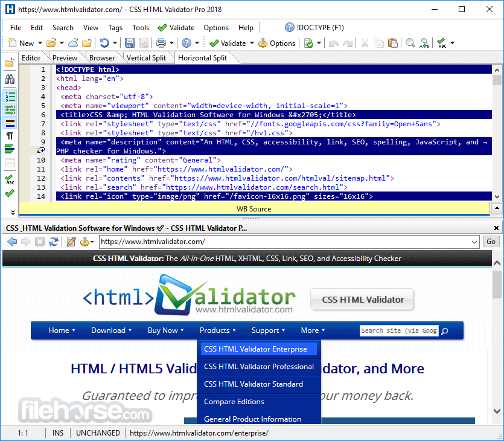The width and height of the screenshot is (504, 441).
Task: Click the Download nav link
Action: (x=111, y=330)
